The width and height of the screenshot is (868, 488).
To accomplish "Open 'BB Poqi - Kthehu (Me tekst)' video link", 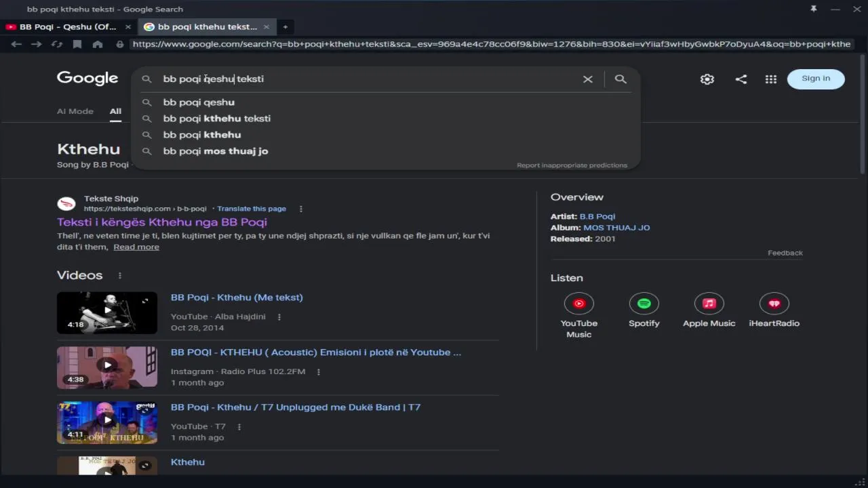I will click(237, 298).
